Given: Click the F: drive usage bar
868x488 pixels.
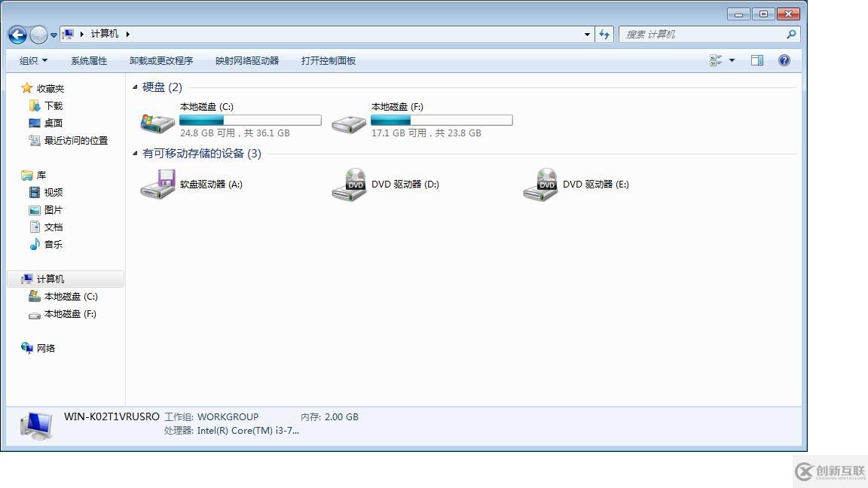Looking at the screenshot, I should point(442,120).
